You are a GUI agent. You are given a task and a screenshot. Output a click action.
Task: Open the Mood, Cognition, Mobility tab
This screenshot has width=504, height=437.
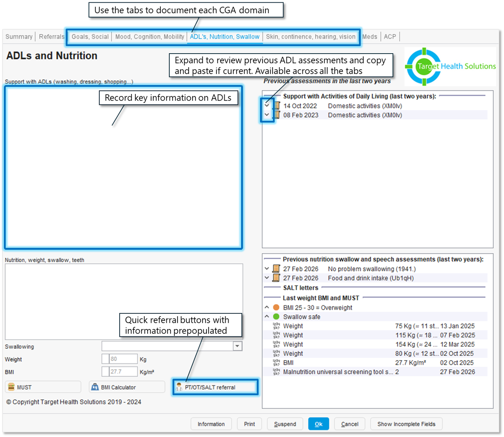coord(149,37)
